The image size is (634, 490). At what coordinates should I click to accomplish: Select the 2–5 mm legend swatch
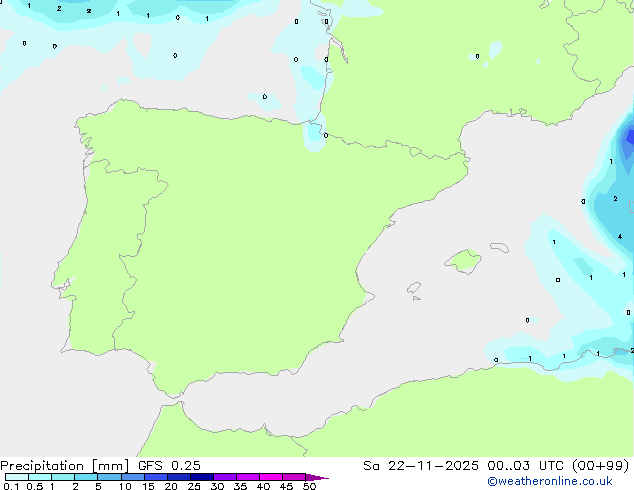86,477
